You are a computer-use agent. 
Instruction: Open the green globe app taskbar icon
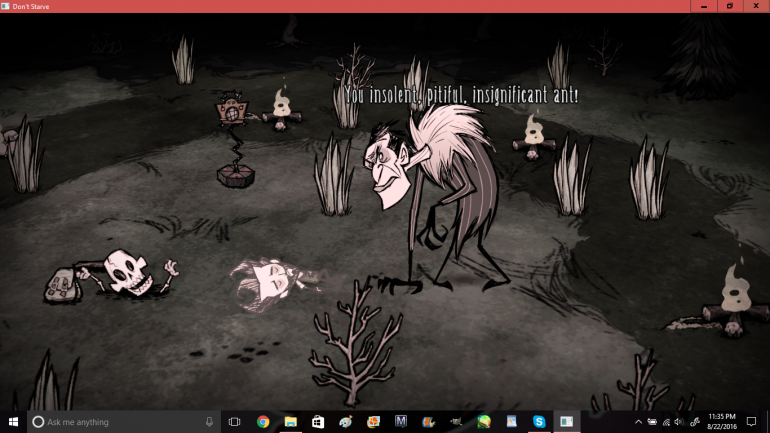(x=484, y=422)
